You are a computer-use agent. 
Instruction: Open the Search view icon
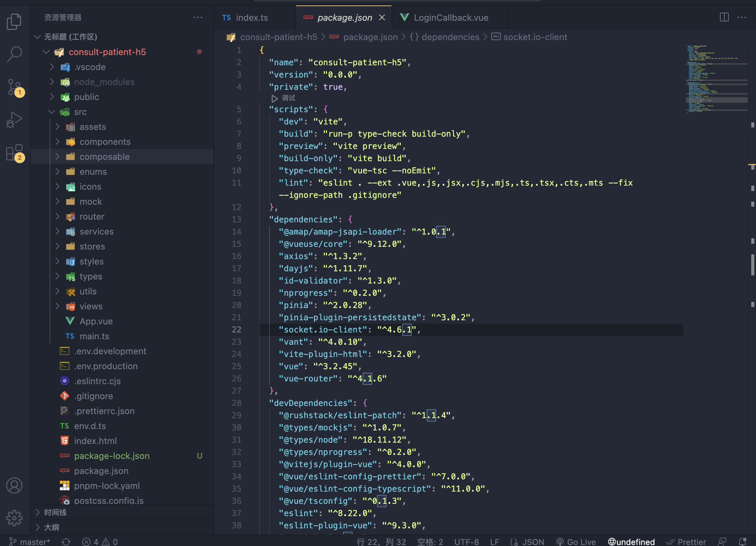click(14, 54)
